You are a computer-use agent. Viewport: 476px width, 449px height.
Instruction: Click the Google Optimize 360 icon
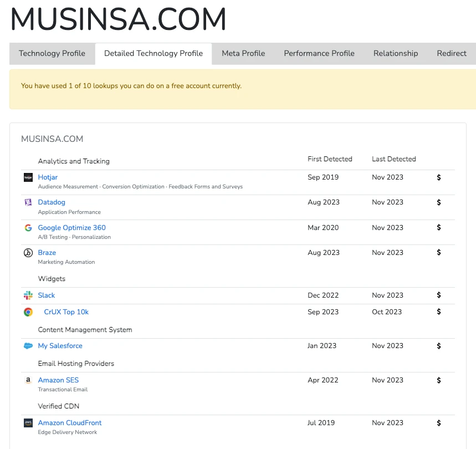tap(28, 228)
